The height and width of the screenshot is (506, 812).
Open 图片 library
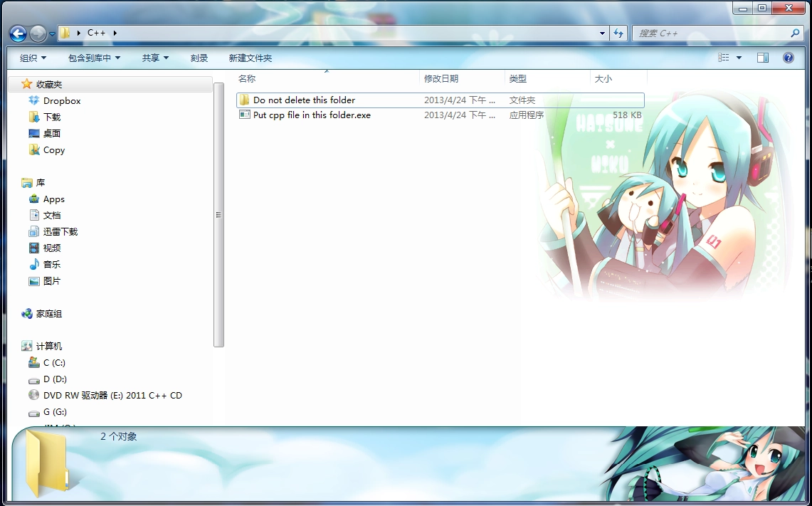coord(52,280)
